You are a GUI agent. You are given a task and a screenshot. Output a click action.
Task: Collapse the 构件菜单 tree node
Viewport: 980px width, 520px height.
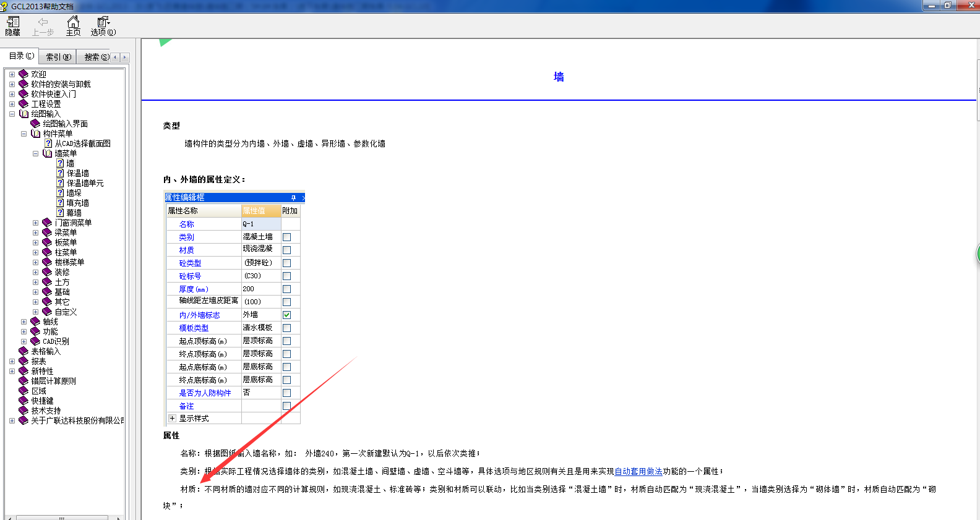point(24,134)
